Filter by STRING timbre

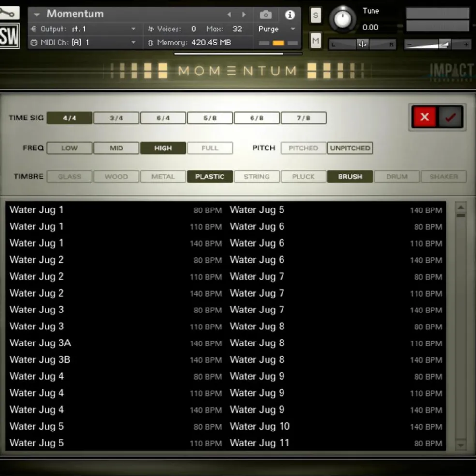click(256, 177)
